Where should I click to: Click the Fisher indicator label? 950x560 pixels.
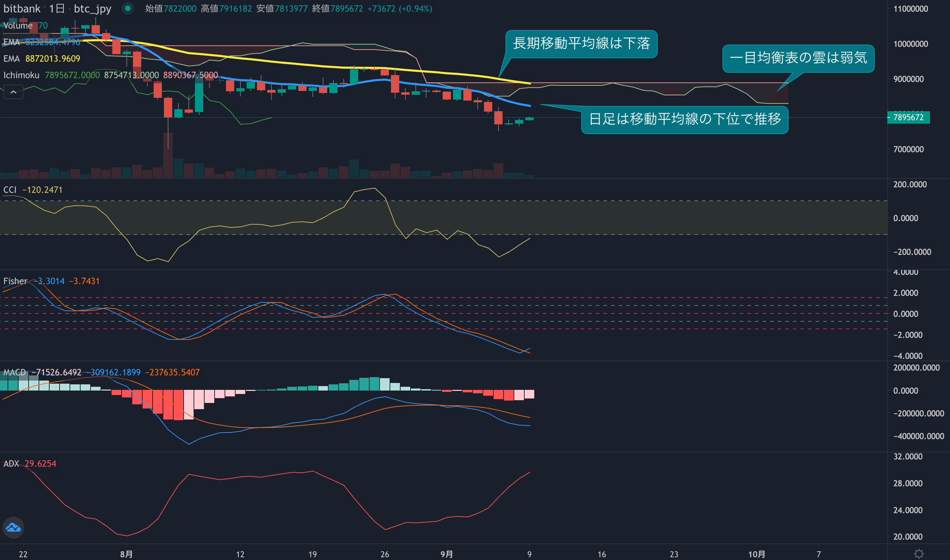pos(15,281)
